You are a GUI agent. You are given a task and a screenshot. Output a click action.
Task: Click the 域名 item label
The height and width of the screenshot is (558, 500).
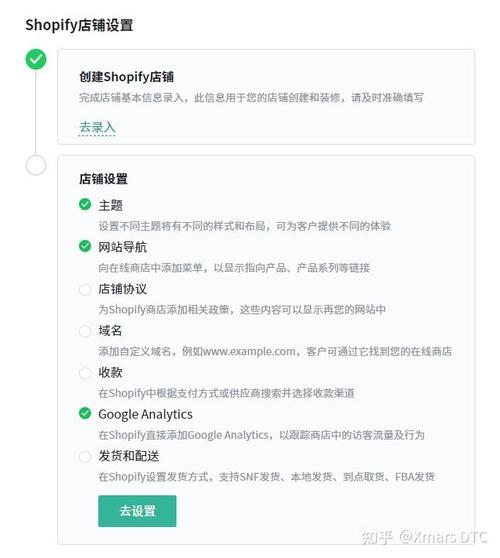pyautogui.click(x=110, y=331)
